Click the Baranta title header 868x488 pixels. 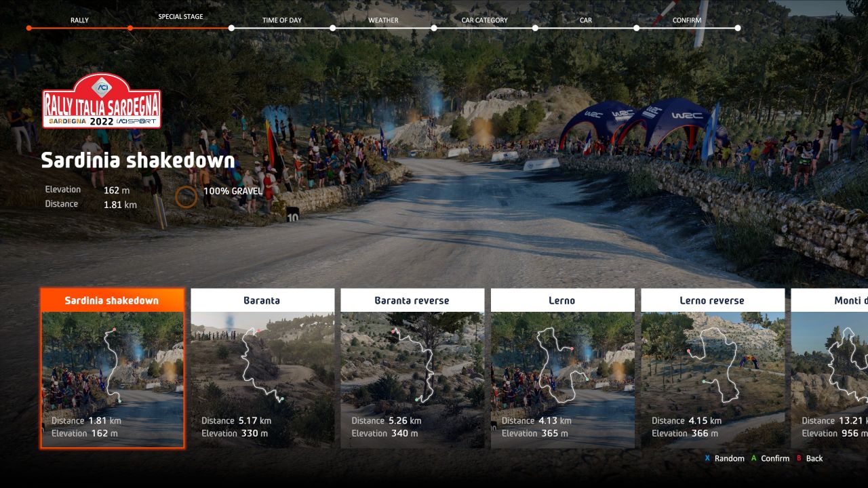point(262,300)
